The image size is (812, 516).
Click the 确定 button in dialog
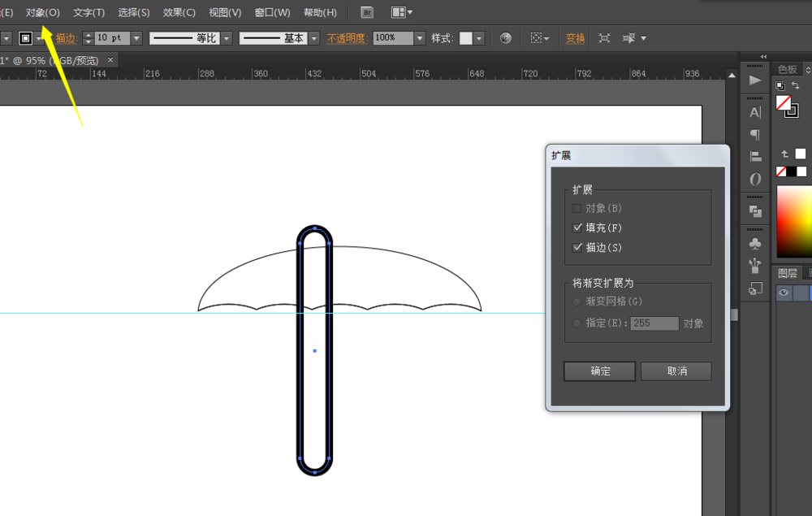[x=600, y=371]
